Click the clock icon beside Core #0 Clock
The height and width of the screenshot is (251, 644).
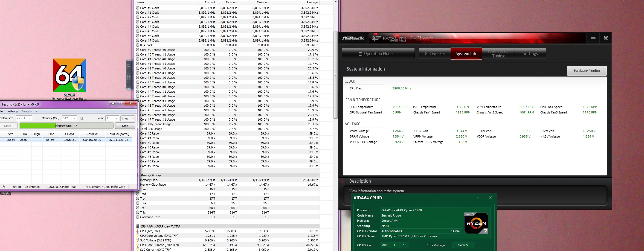(x=138, y=8)
